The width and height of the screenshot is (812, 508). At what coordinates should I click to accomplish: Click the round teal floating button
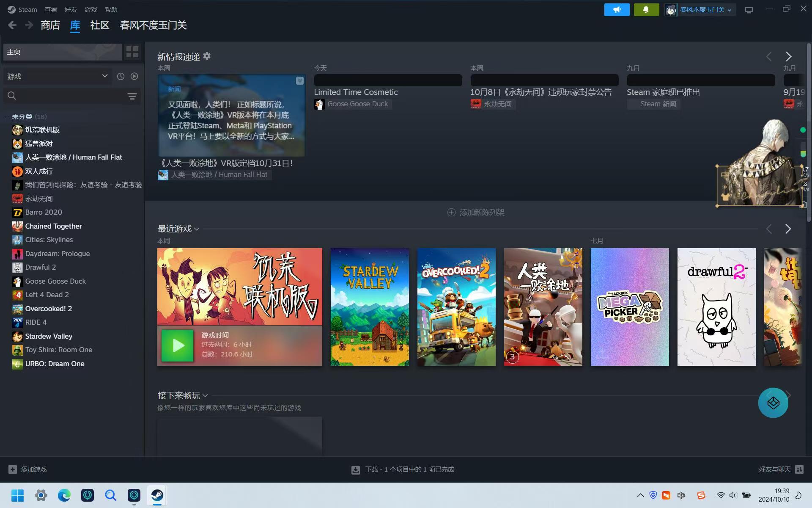(773, 403)
